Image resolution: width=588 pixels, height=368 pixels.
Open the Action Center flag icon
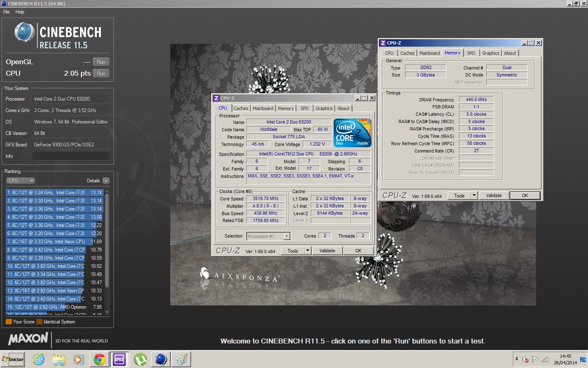coord(535,360)
